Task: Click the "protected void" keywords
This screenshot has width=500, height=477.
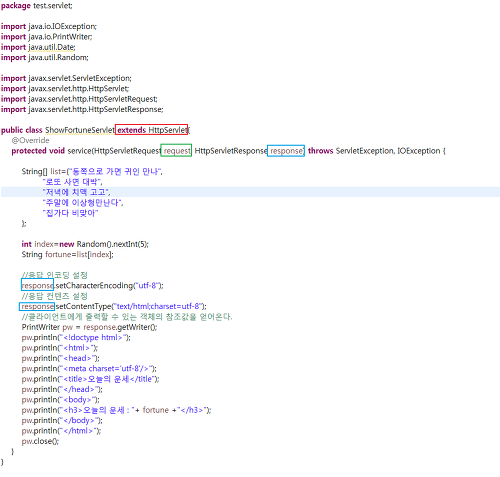Action: click(38, 151)
